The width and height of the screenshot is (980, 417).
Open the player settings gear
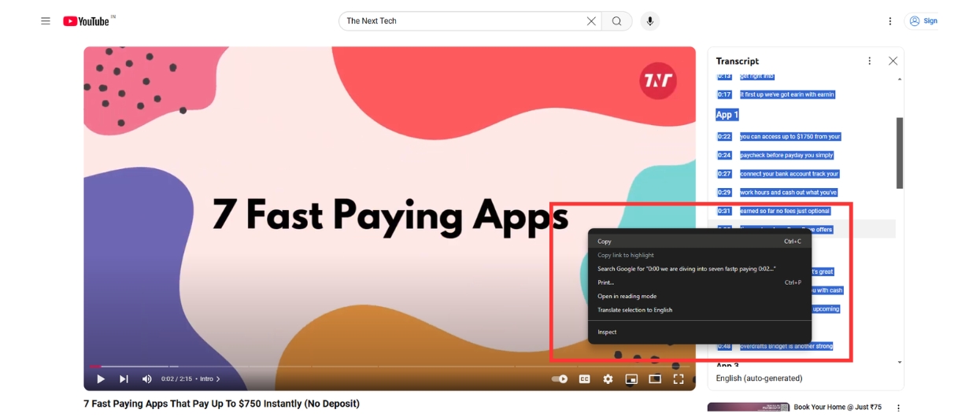[608, 379]
